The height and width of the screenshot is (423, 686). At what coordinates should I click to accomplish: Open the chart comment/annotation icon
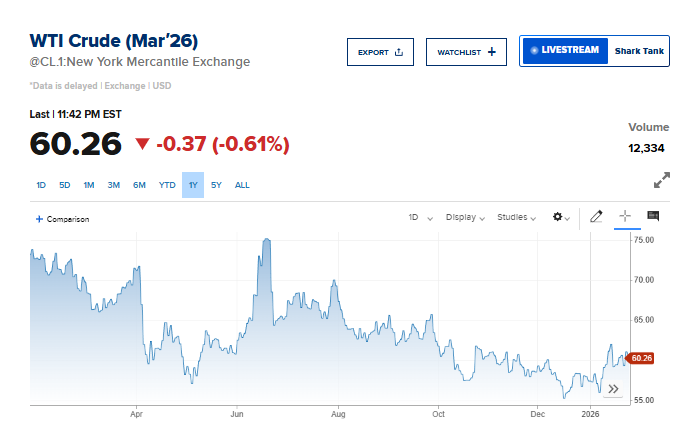point(653,216)
